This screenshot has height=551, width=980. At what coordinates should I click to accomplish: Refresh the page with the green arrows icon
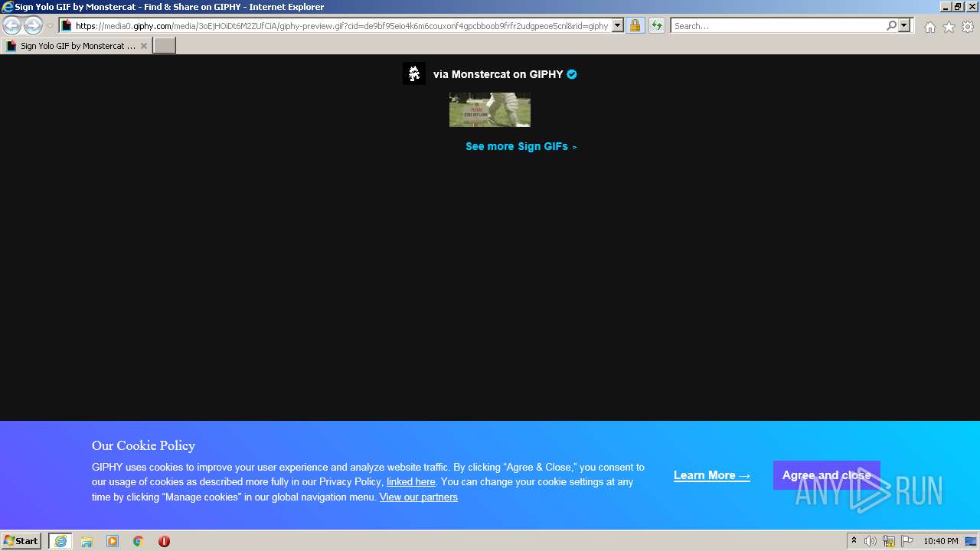point(657,25)
